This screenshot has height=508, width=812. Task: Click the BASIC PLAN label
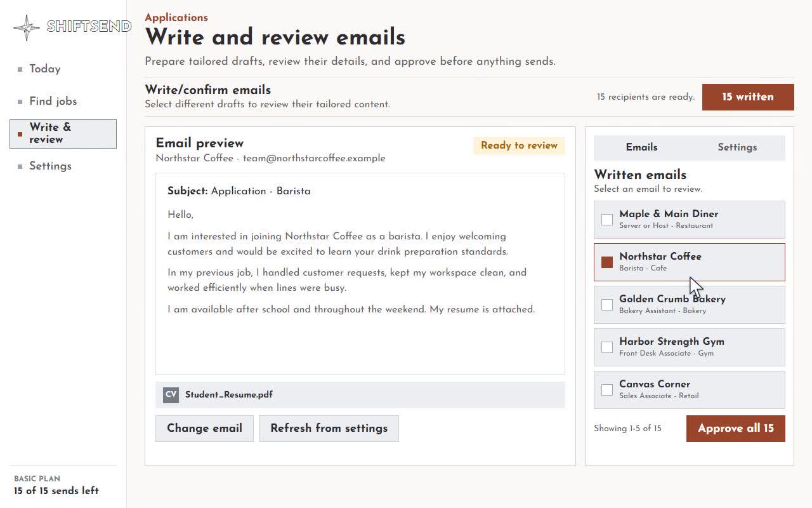(x=37, y=479)
